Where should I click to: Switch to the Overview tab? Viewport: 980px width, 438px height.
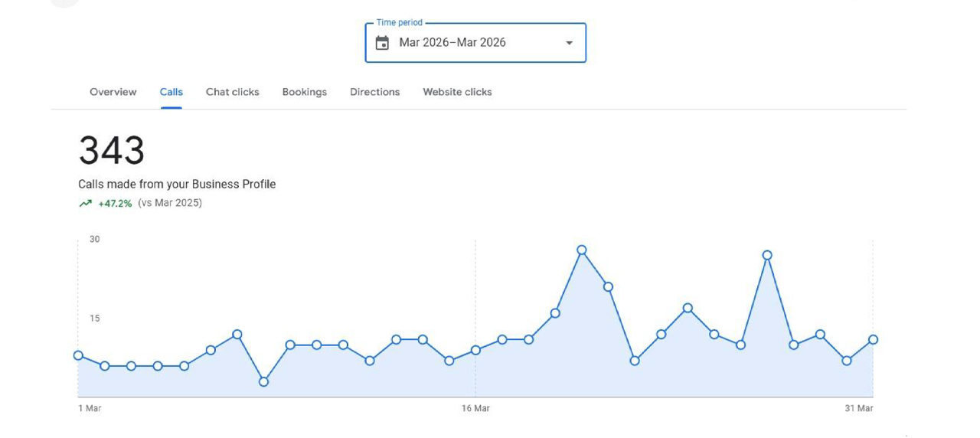pos(113,92)
